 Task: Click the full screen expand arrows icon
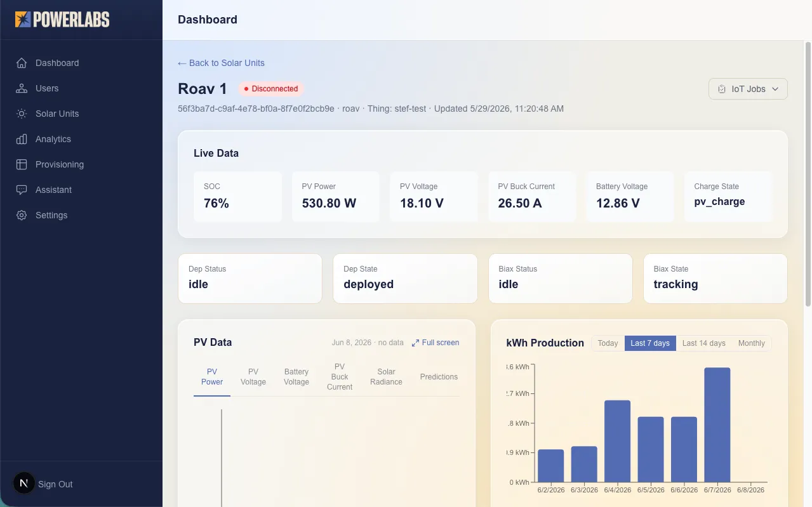(x=415, y=343)
